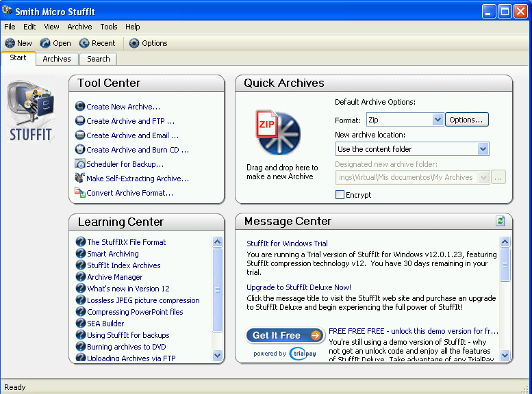Click the help icon beside StuffIt Index Archives
The width and height of the screenshot is (532, 394).
click(x=81, y=265)
